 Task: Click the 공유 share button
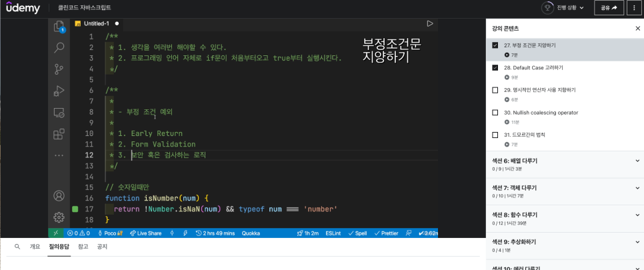pyautogui.click(x=609, y=7)
